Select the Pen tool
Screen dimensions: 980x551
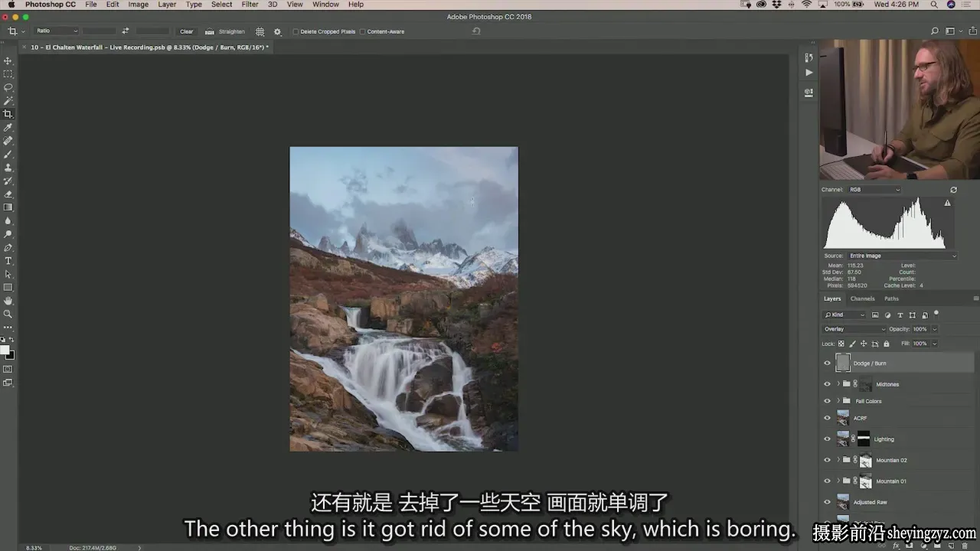(x=8, y=248)
